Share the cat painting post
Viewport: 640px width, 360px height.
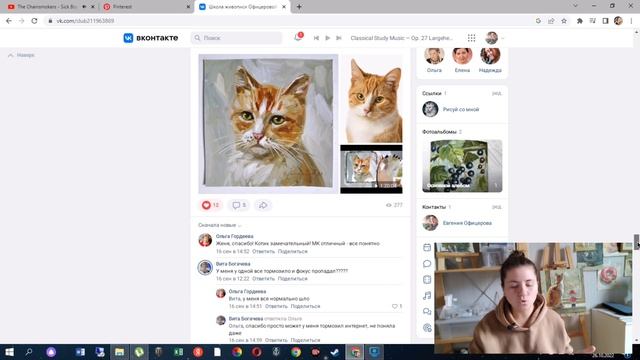263,205
